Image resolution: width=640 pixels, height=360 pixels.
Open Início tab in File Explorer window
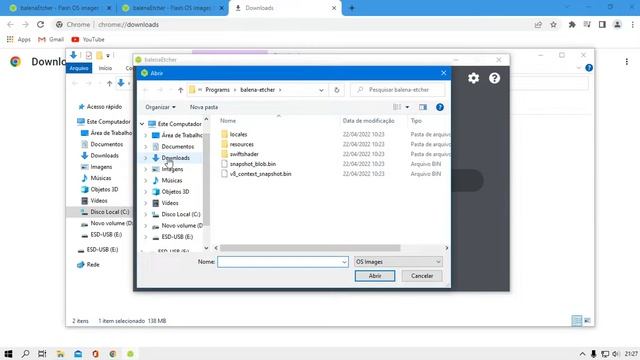point(105,68)
